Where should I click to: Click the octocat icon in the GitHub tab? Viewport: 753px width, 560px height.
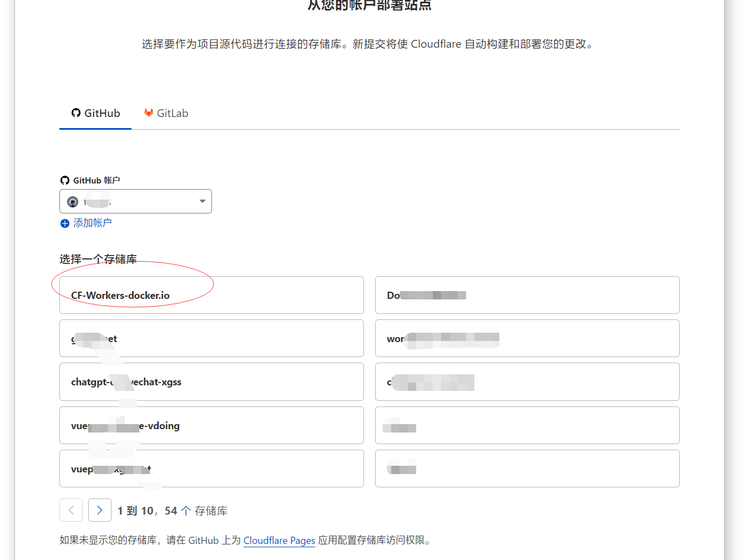[x=76, y=113]
